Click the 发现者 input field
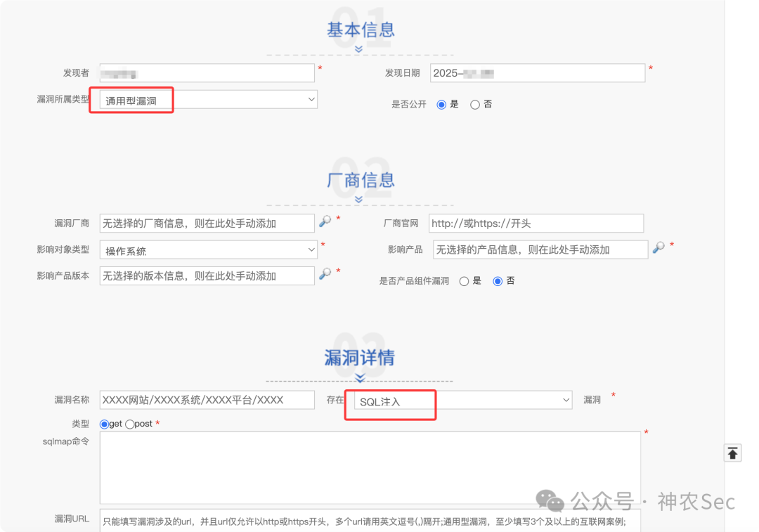 pos(207,72)
